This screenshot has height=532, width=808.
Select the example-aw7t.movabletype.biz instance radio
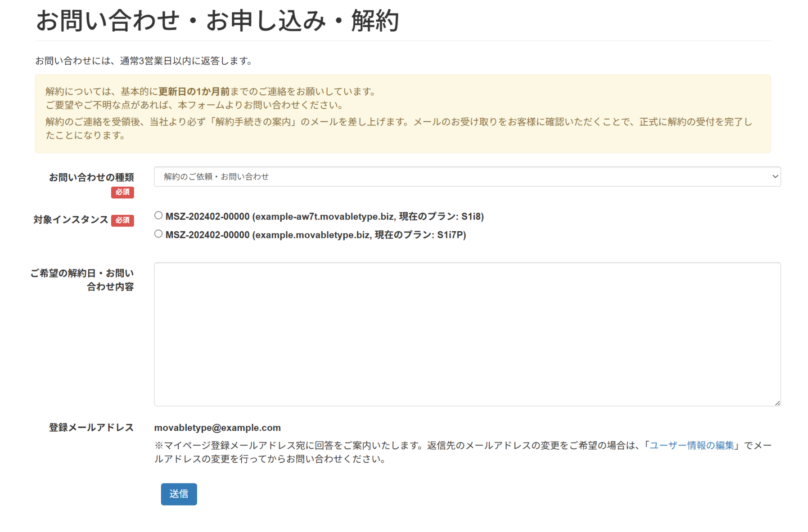[158, 216]
